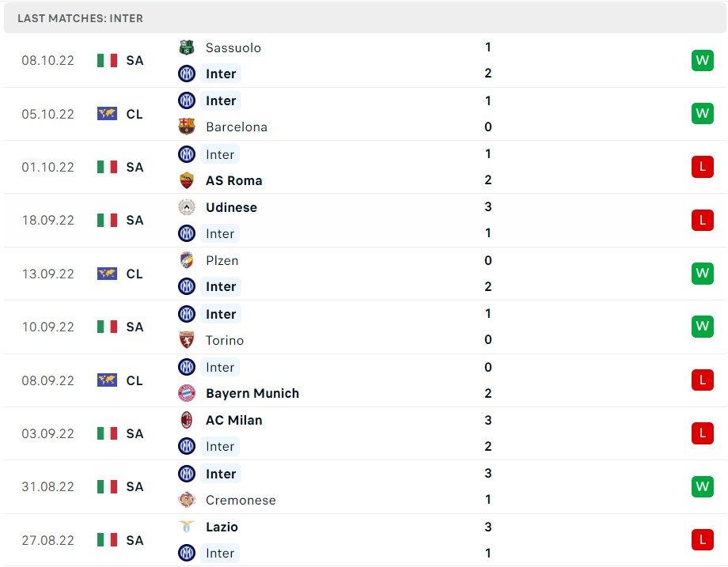The image size is (728, 567).
Task: Click the AS Roma wolf crest
Action: click(187, 180)
